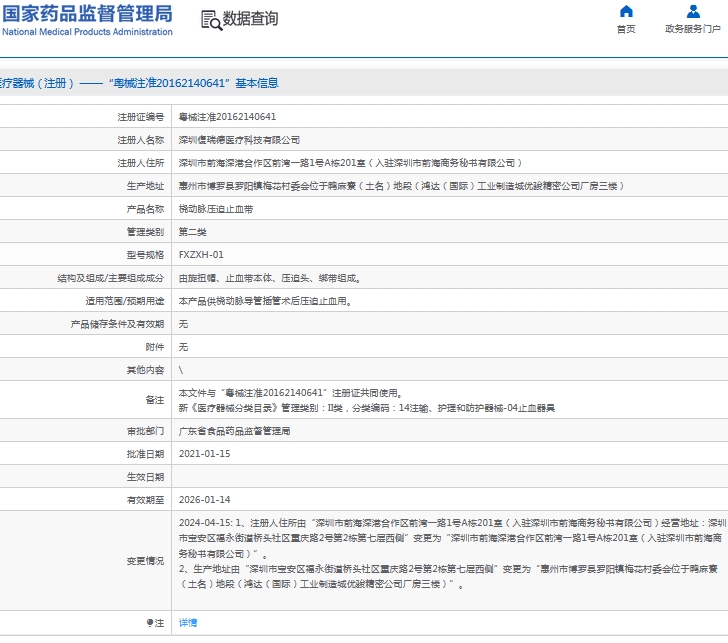Click the home icon (首页)
Image resolution: width=728 pixels, height=643 pixels.
[x=626, y=11]
